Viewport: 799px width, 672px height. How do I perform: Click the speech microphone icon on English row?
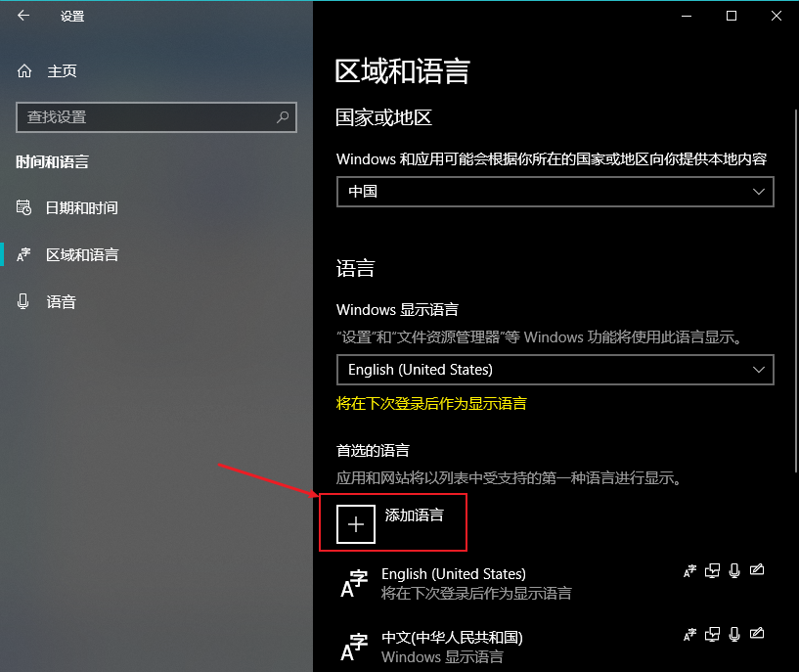pos(734,570)
